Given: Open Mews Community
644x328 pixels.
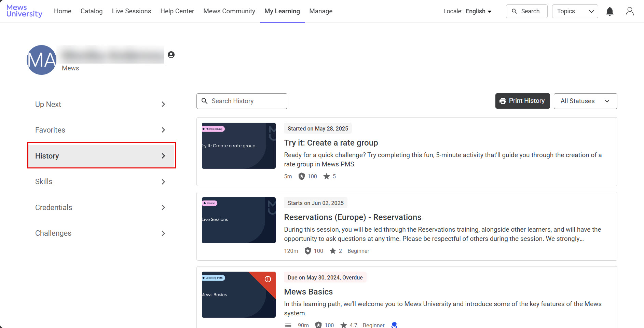Looking at the screenshot, I should (229, 11).
